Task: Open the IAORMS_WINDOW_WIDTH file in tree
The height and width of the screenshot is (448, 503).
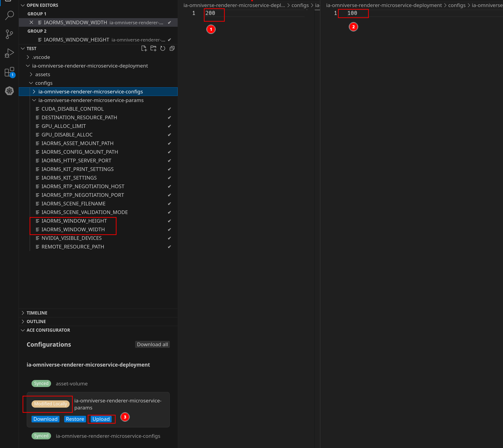Action: pos(98,229)
